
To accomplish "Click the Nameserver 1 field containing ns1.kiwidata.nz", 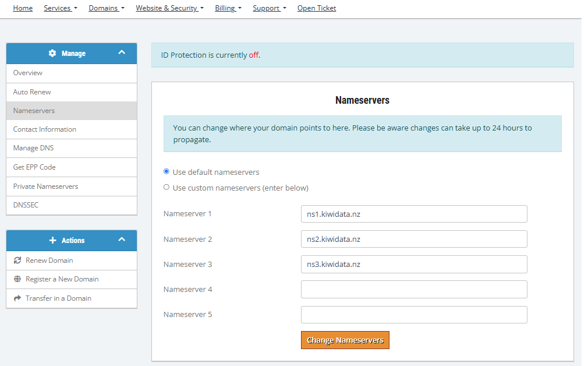I will point(413,214).
